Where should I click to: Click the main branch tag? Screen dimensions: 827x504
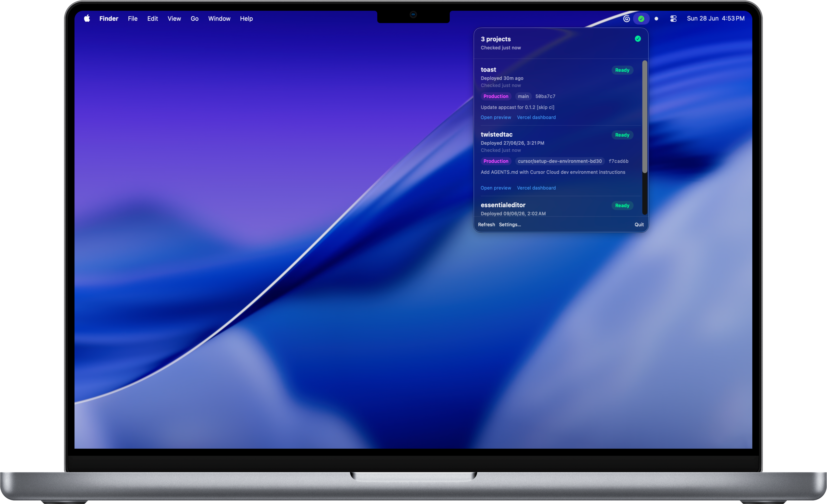(x=523, y=96)
